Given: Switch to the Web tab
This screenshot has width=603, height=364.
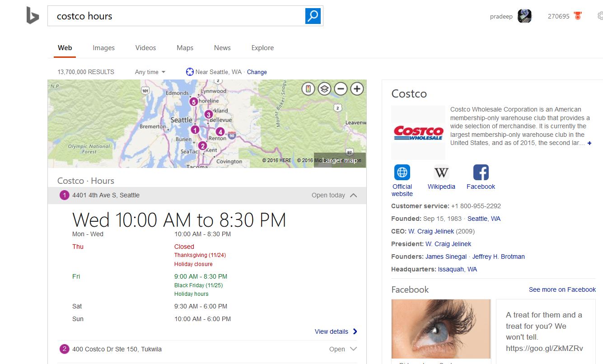Looking at the screenshot, I should click(65, 48).
